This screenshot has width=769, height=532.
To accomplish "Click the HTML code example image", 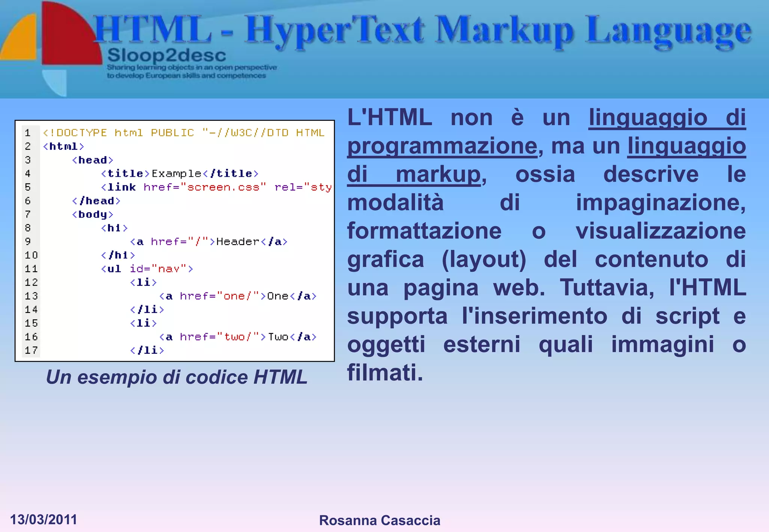I will (x=175, y=241).
